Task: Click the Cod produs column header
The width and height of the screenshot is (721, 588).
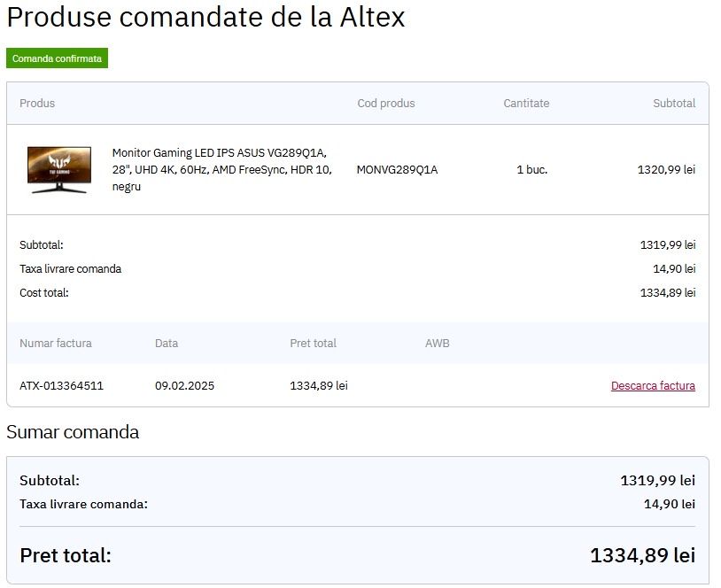Action: tap(385, 104)
